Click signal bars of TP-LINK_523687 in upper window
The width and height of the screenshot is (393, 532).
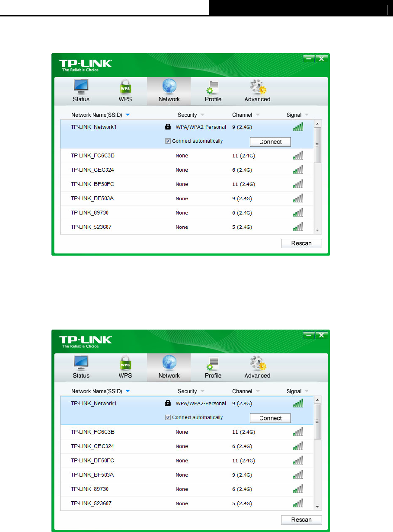pyautogui.click(x=298, y=227)
